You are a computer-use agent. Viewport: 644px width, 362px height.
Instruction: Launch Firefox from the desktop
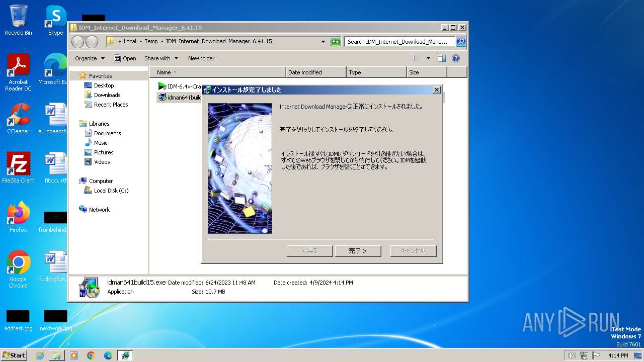point(18,217)
